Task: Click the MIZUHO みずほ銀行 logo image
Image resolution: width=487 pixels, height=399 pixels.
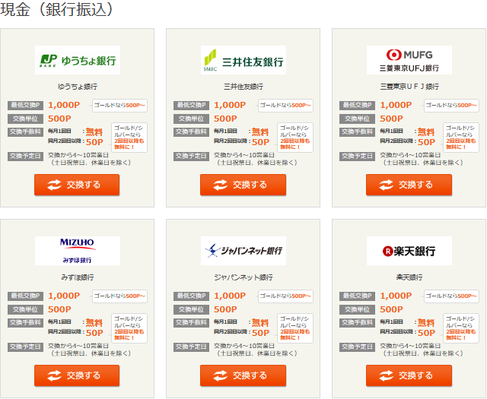Action: click(x=77, y=251)
